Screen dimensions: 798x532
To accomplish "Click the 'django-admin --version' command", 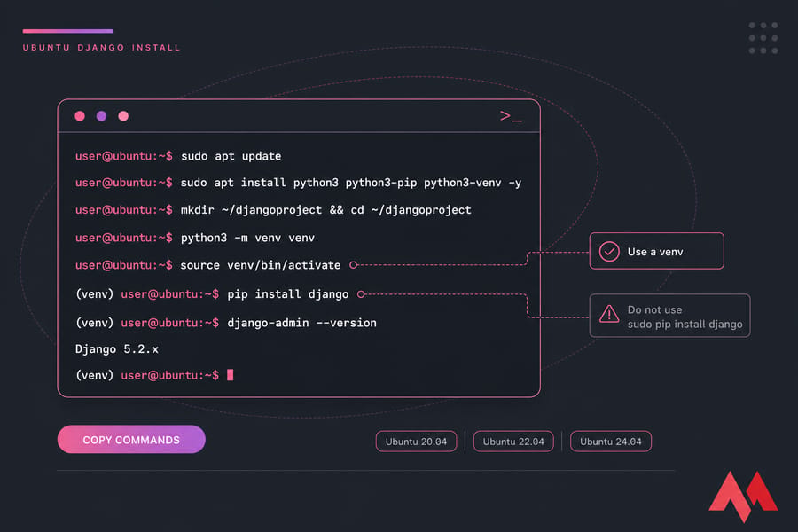I will [301, 323].
